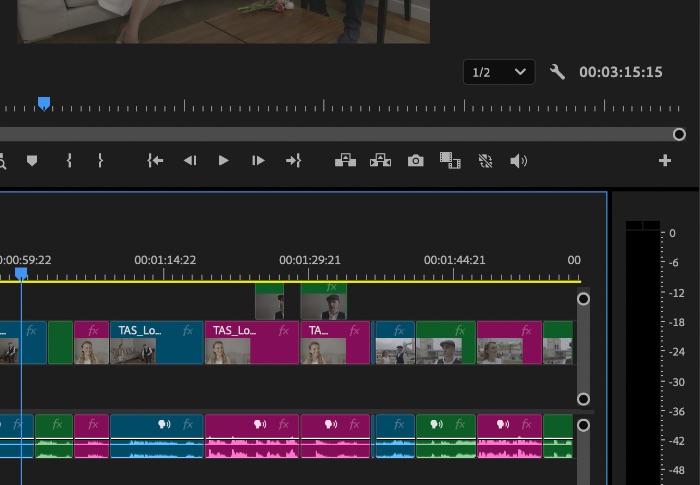Screen dimensions: 700x485
Task: Export frame with the camera icon
Action: [x=416, y=160]
